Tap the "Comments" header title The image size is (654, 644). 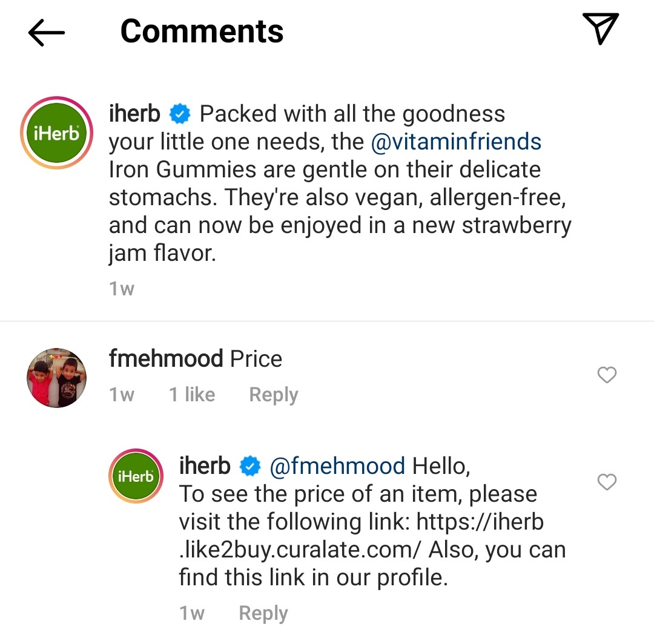202,31
